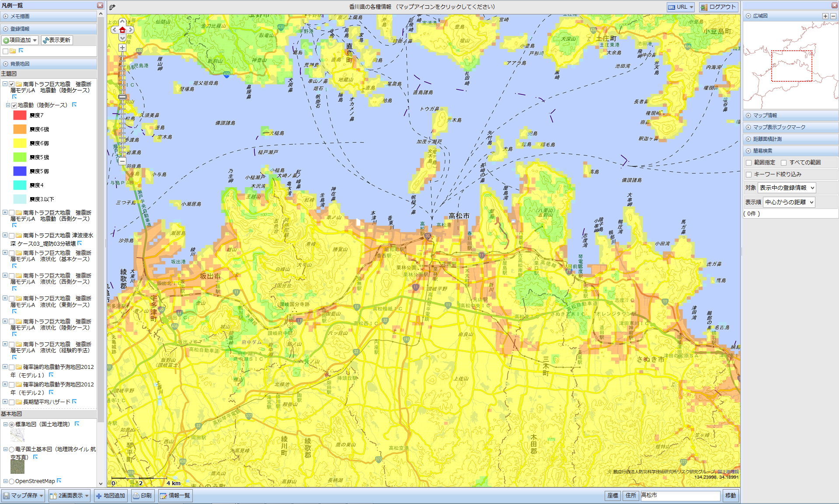Click the map zoom level slider handle

pos(122,97)
